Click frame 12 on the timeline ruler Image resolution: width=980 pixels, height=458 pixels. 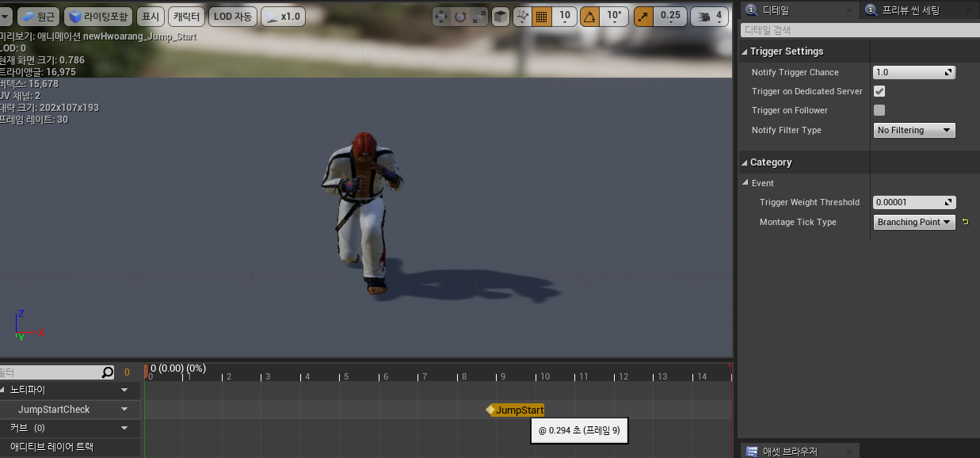(623, 376)
